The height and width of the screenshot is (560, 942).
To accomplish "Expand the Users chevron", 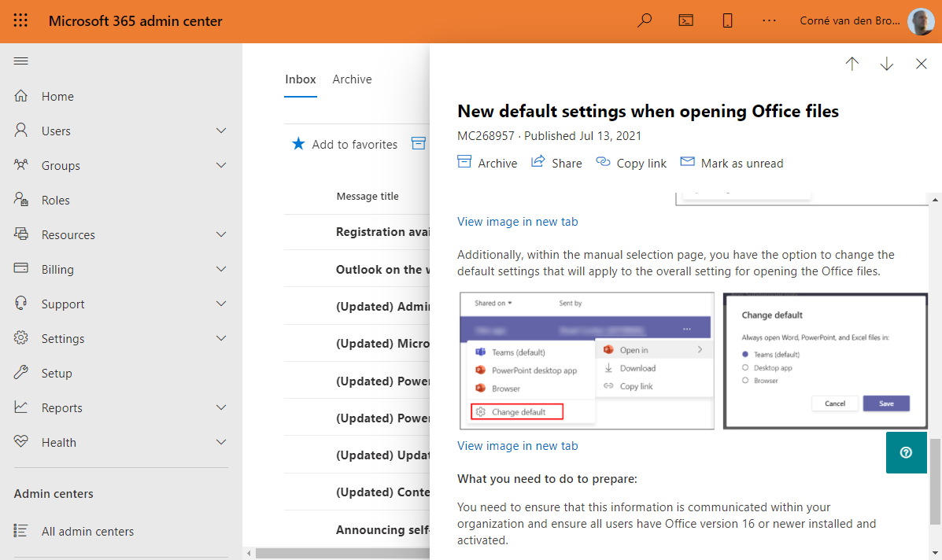I will [221, 131].
